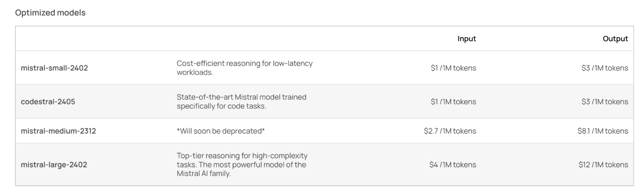
Task: Select the codestral-2405 model name
Action: click(48, 102)
